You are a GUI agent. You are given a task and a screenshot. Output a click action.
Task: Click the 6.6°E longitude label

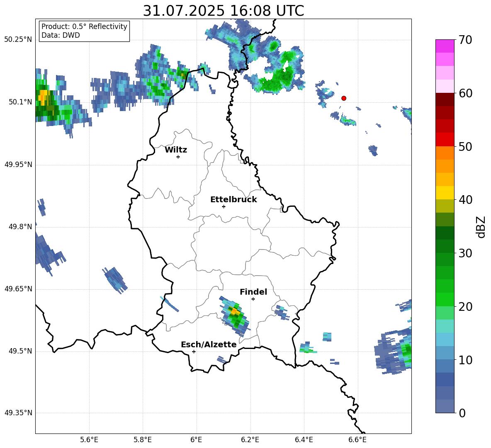coord(357,440)
